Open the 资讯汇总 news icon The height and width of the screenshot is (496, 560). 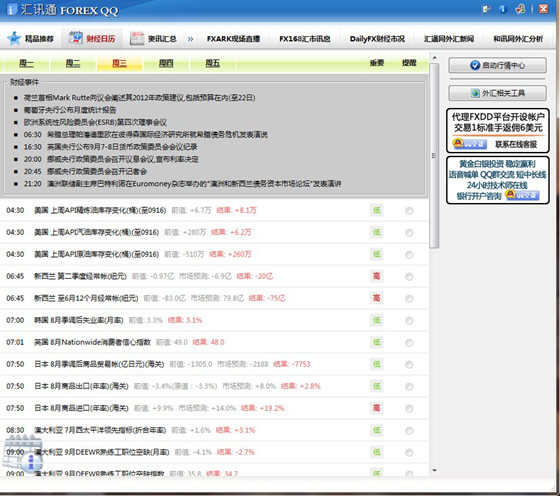(x=137, y=38)
